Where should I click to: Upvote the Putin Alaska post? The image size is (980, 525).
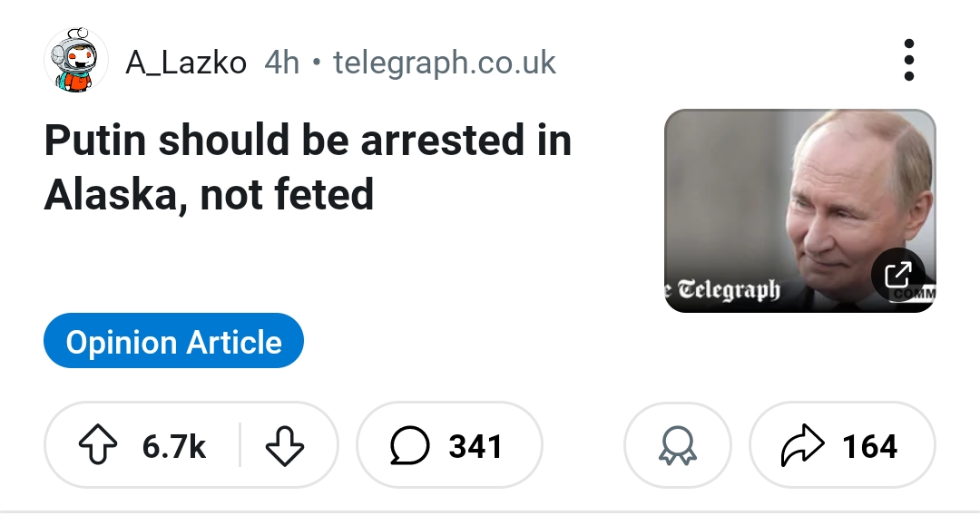click(100, 446)
